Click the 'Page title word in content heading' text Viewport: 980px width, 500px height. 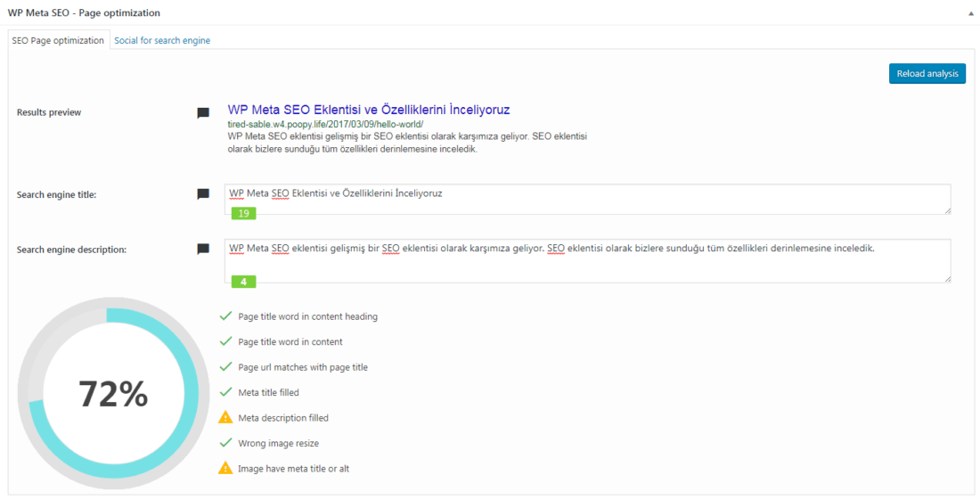[308, 317]
